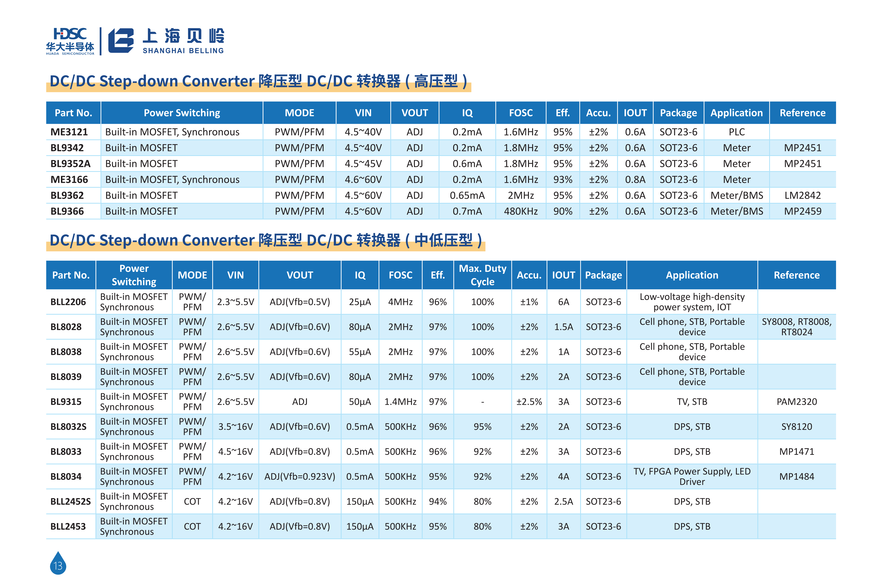The image size is (882, 588).
Task: Click the Max. Duty Cycle column header
Action: click(x=482, y=275)
